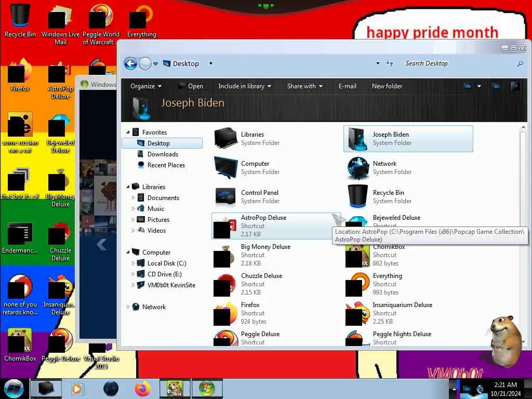Click the refresh button next to address bar
The image size is (532, 399).
point(390,63)
